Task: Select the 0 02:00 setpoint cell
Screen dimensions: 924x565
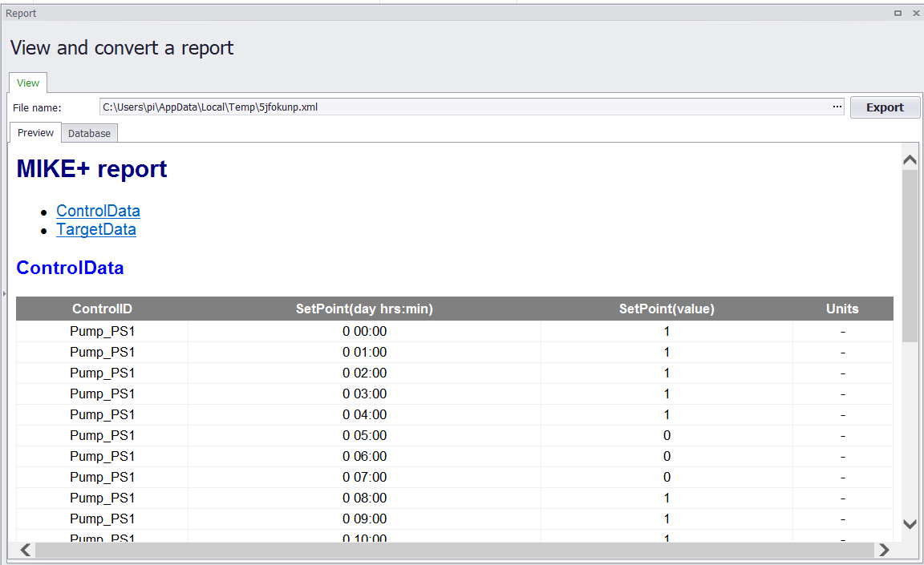Action: [x=365, y=373]
